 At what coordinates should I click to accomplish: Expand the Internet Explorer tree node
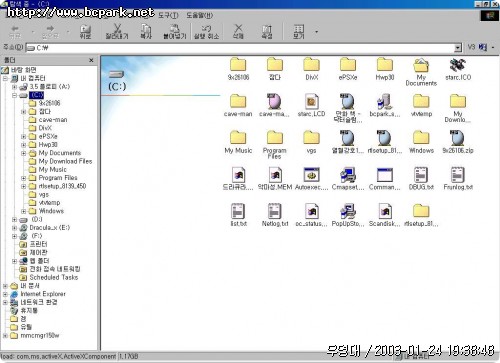5,294
